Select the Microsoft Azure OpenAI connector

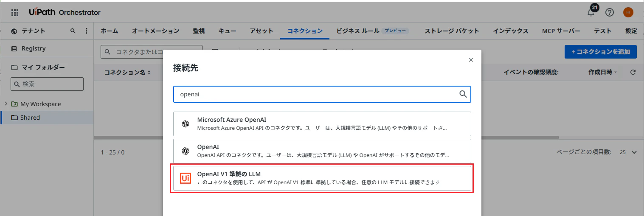[322, 124]
